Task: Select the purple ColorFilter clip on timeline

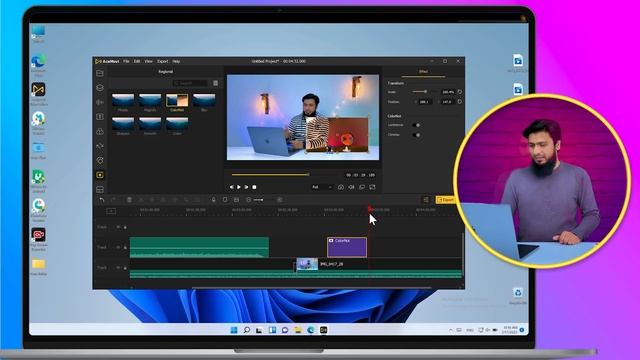Action: 347,247
